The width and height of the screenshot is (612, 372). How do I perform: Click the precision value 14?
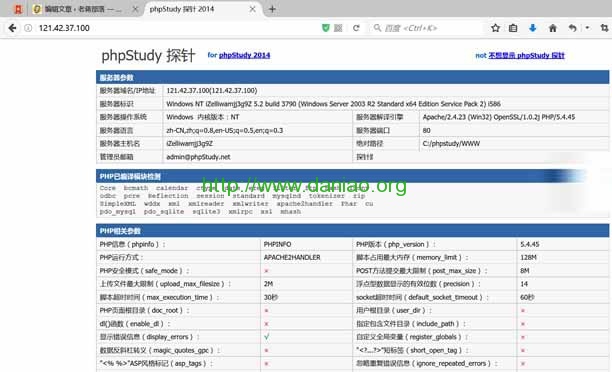(x=524, y=284)
